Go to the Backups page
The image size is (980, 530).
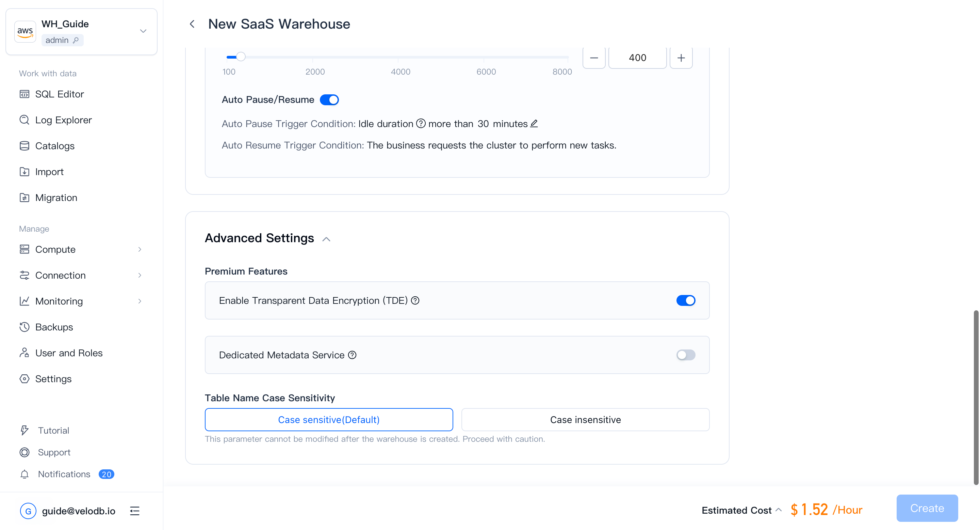[54, 327]
